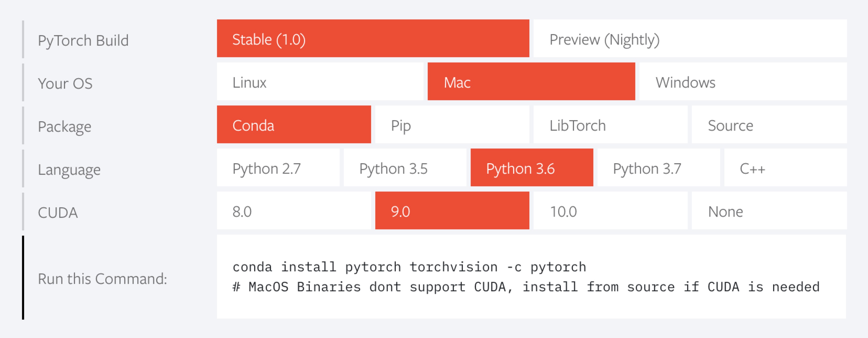
Task: Switch the language selection to C++
Action: pyautogui.click(x=786, y=168)
